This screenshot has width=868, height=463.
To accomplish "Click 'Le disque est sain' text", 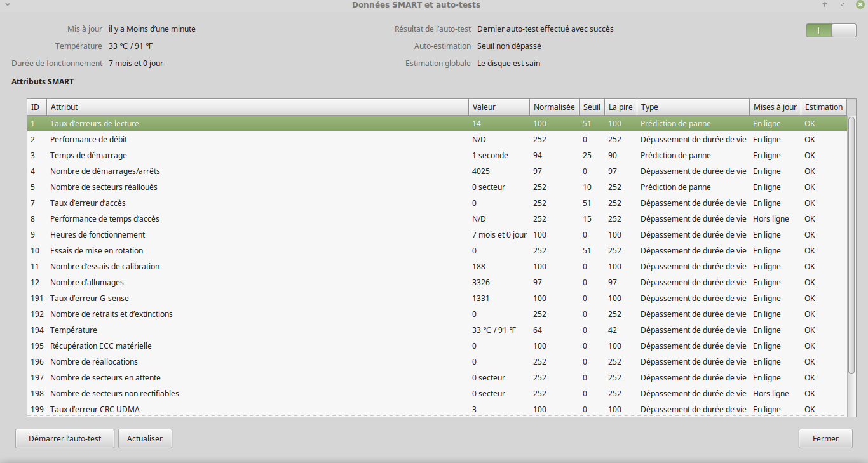I will point(508,63).
